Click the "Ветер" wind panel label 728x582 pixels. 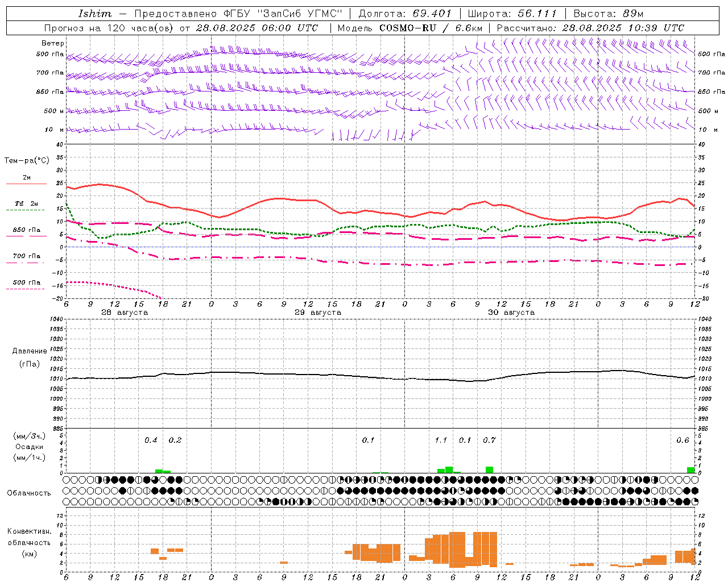click(x=53, y=43)
